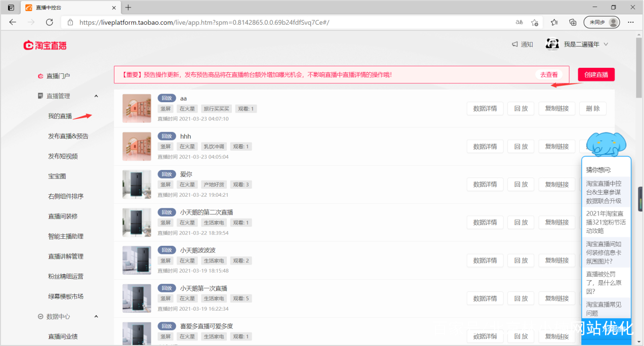Click the 淘宝直播 logo

45,45
